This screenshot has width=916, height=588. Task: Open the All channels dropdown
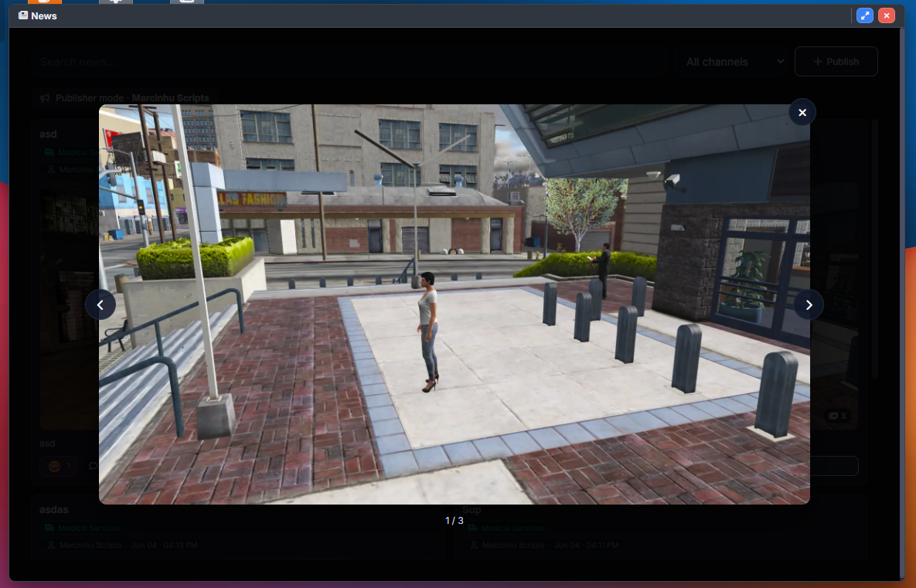pyautogui.click(x=733, y=61)
